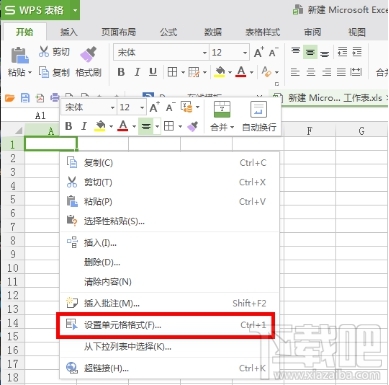Click the save icon in quick access bar
The image size is (389, 385).
tap(25, 98)
